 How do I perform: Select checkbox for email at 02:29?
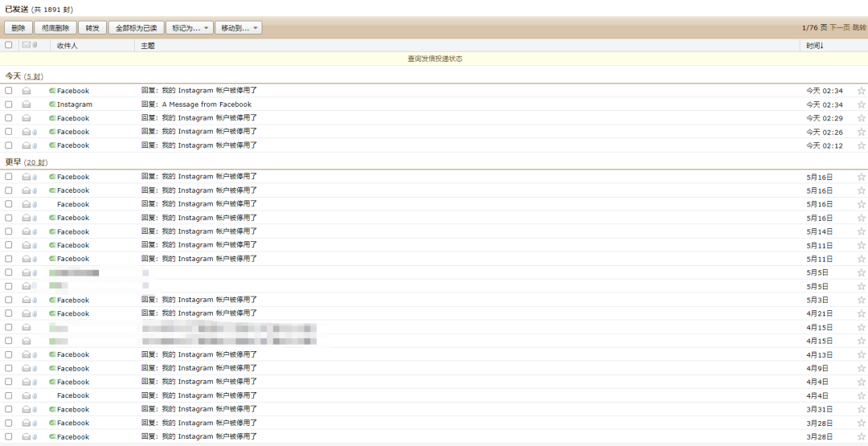[8, 118]
